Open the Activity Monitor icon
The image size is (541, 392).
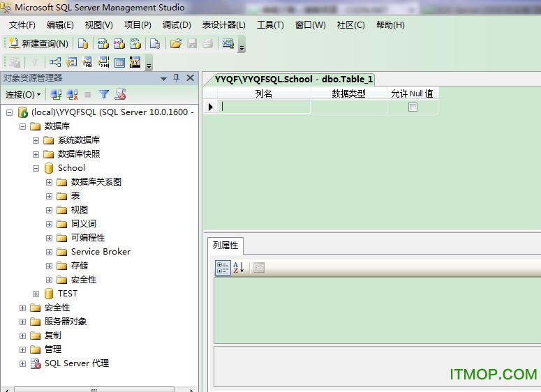click(x=228, y=43)
